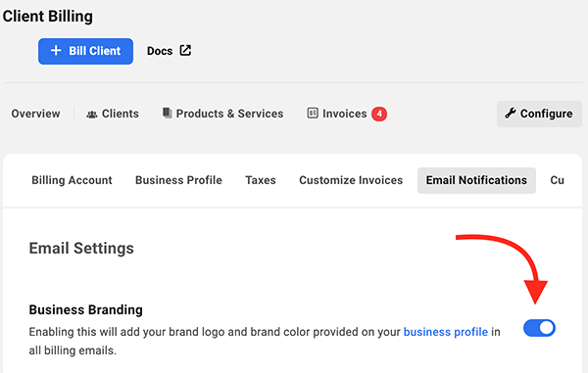This screenshot has height=373, width=588.
Task: Click the plus icon on Bill Client
Action: click(56, 51)
